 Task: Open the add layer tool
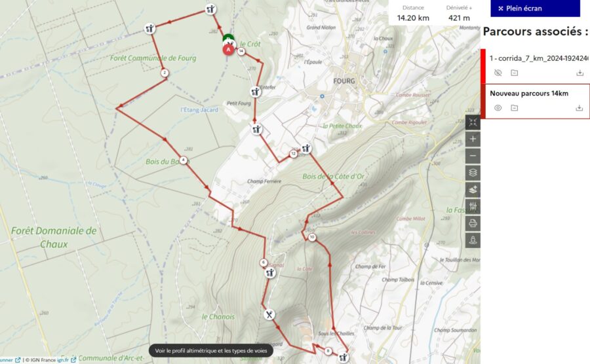coord(473,190)
